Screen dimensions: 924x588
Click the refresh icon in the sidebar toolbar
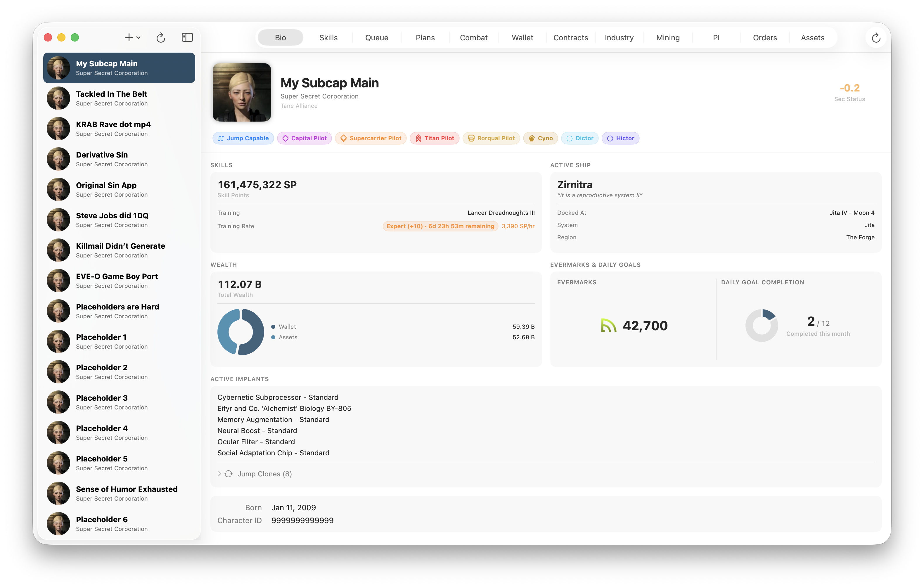(161, 37)
